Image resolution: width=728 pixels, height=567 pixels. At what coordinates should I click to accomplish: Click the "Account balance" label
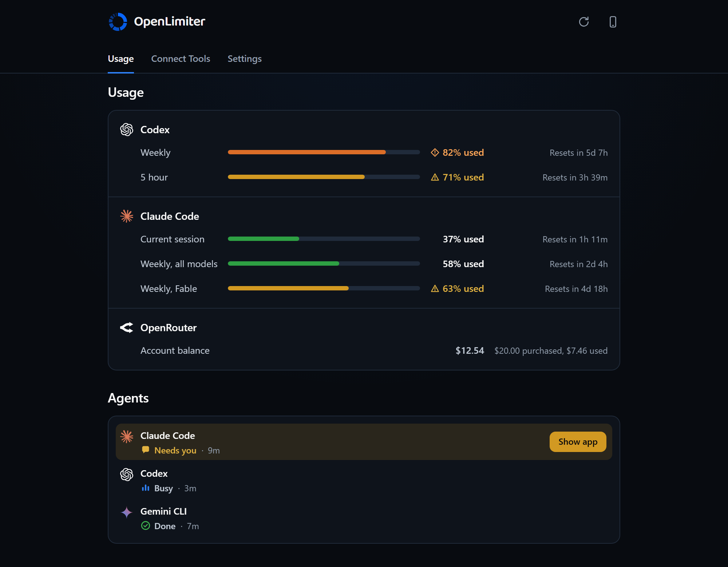tap(175, 350)
